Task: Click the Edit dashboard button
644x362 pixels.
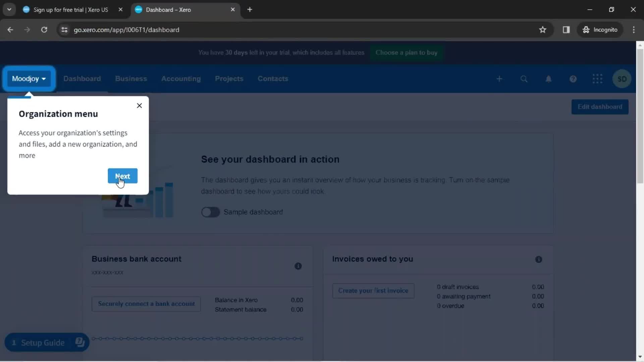Action: pyautogui.click(x=600, y=107)
